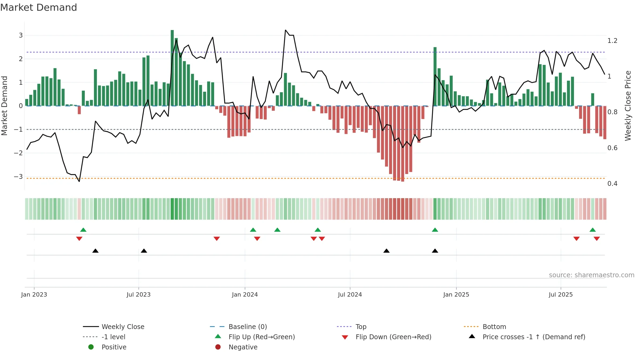Screen dimensions: 644x362
Task: Click the Market Demand chart title
Action: tap(39, 8)
